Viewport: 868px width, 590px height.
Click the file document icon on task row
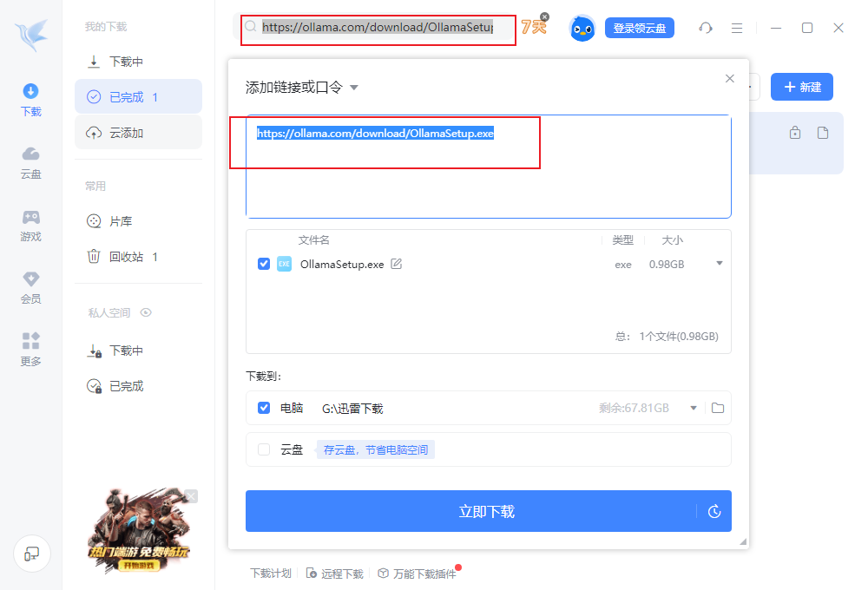click(x=823, y=132)
